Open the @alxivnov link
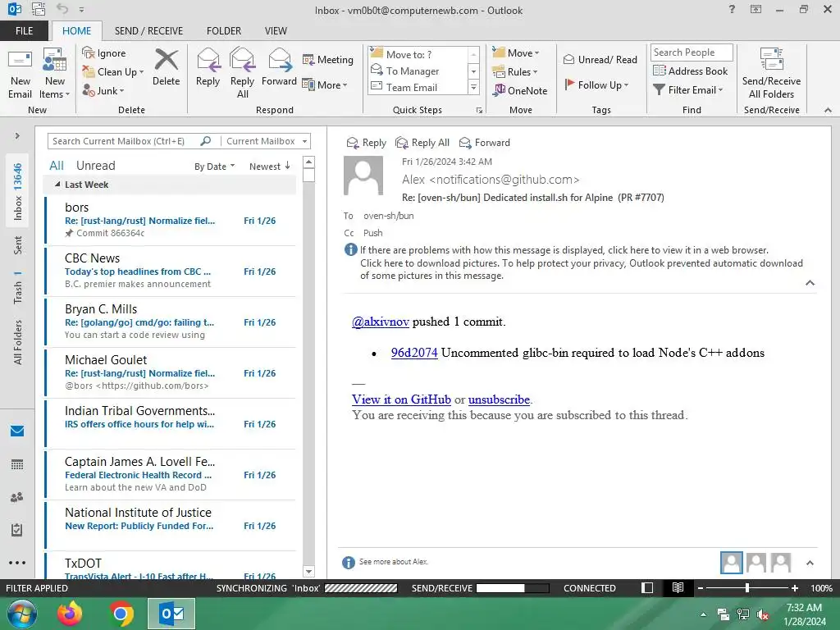The width and height of the screenshot is (840, 630). pyautogui.click(x=381, y=322)
